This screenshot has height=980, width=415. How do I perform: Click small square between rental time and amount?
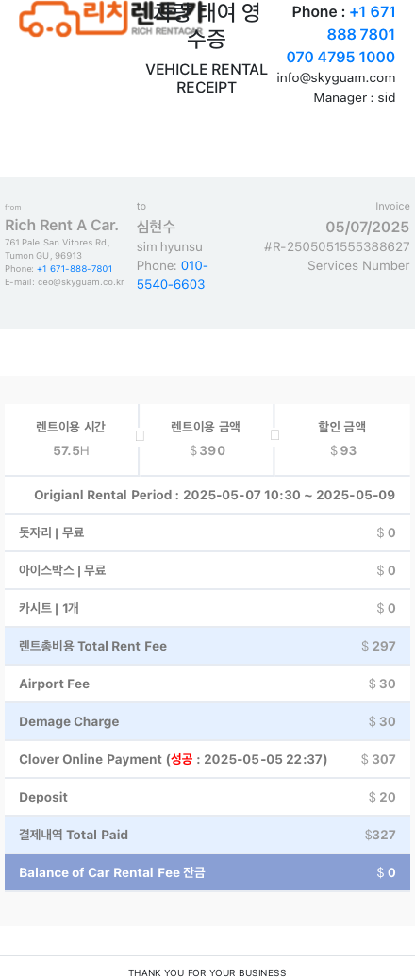(140, 435)
